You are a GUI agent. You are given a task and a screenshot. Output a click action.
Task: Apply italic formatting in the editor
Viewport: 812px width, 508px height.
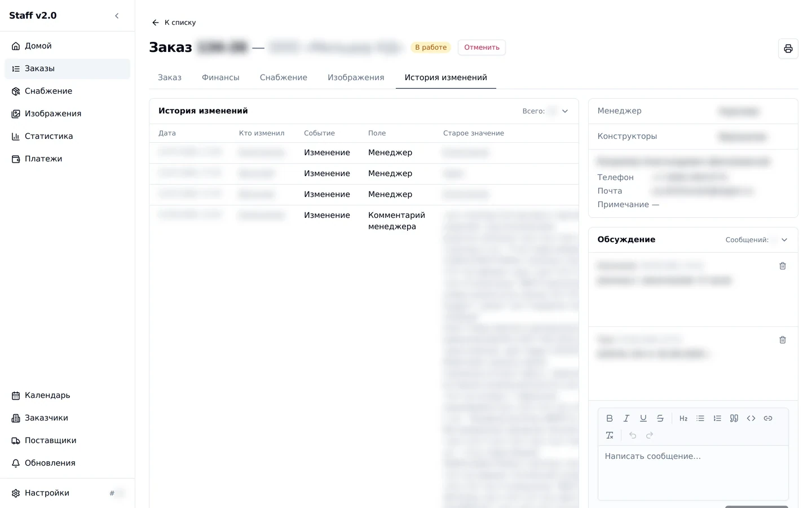(x=626, y=418)
